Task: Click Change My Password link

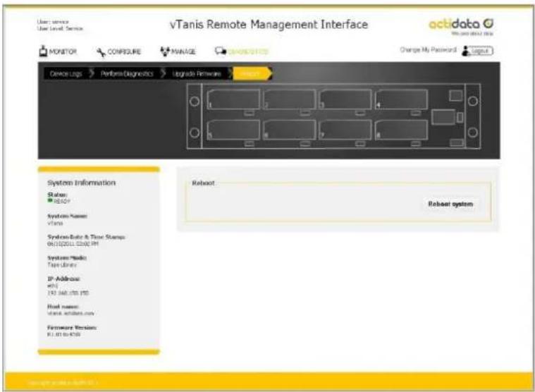Action: 428,50
